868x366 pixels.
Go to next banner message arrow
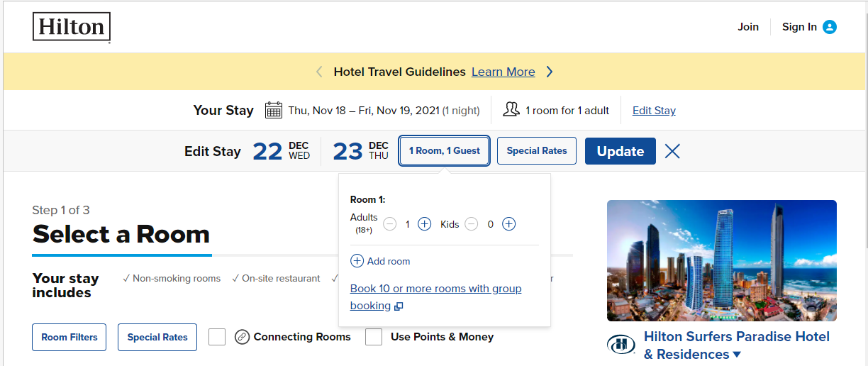[x=550, y=72]
